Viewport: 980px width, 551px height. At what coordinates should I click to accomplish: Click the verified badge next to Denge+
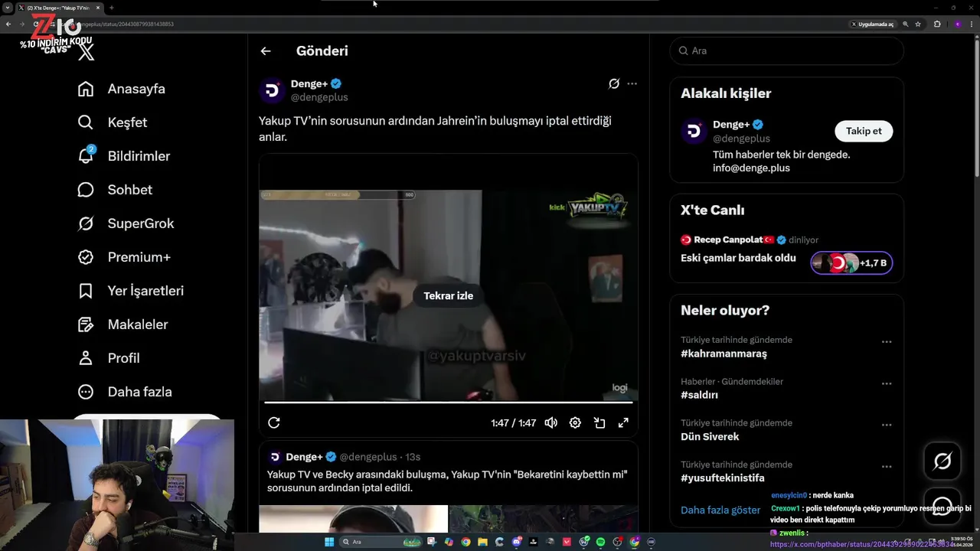(x=336, y=84)
